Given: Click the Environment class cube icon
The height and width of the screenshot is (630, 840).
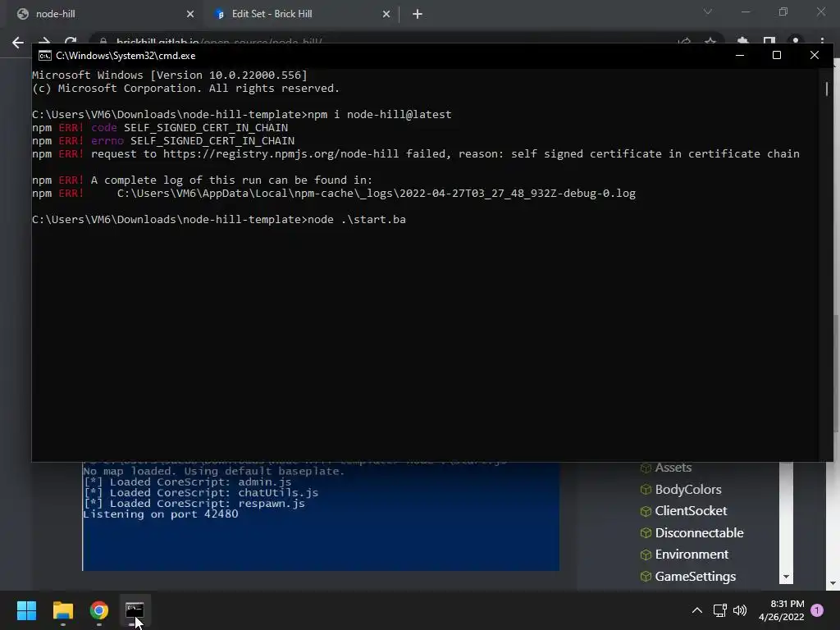Looking at the screenshot, I should (646, 555).
